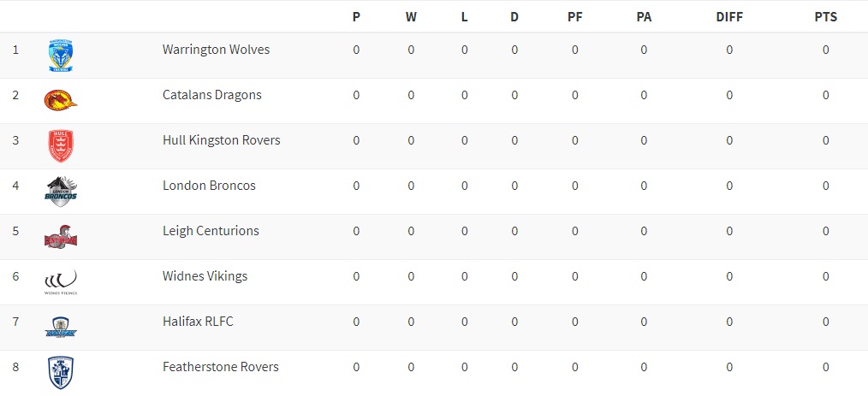Select the London Broncos team name
Screen dimensions: 868x396
tap(209, 186)
